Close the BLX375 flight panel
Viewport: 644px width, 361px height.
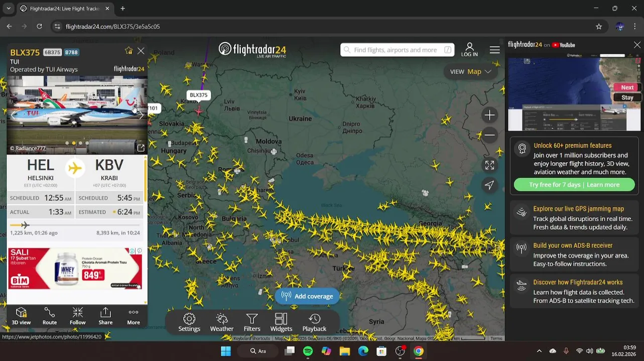coord(141,51)
